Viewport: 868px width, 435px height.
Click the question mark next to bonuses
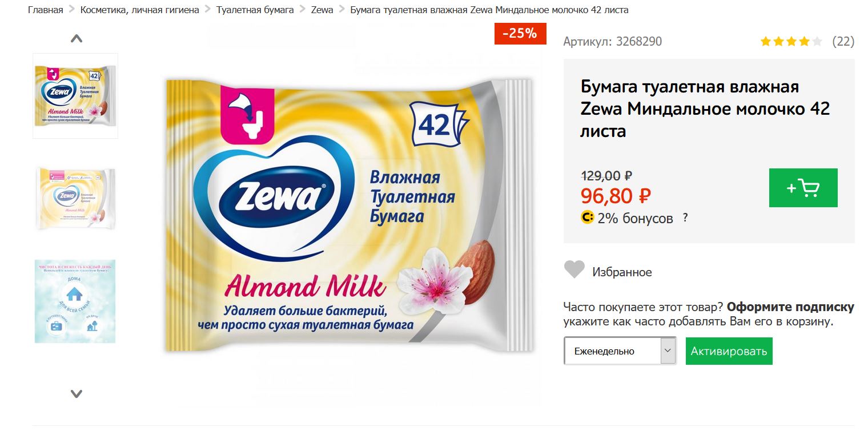pos(685,217)
